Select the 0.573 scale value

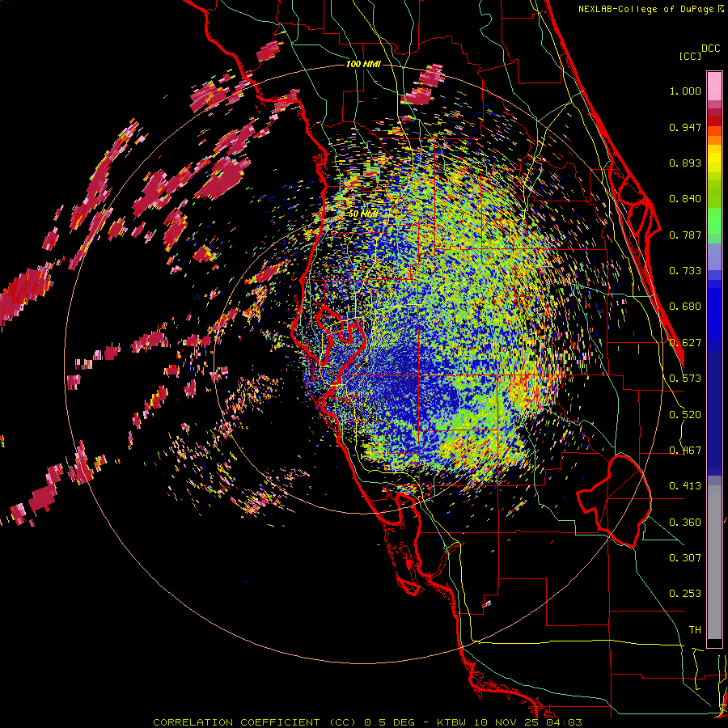click(x=685, y=379)
